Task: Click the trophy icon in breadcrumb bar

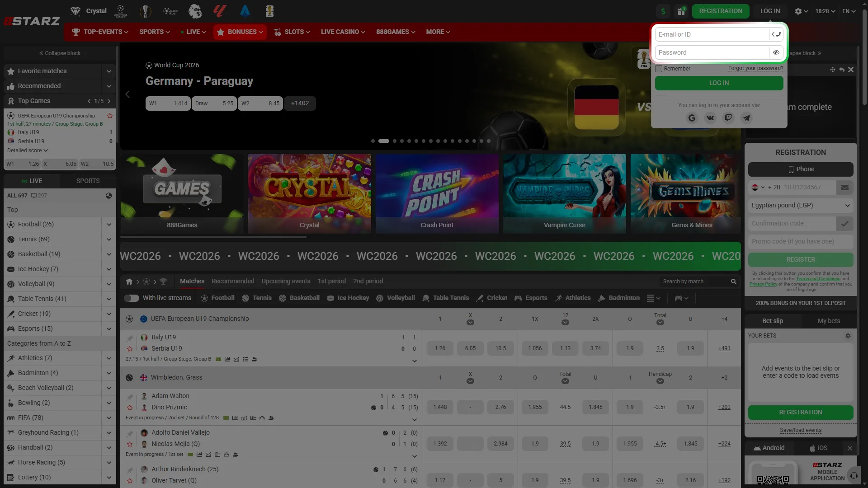Action: tap(163, 282)
